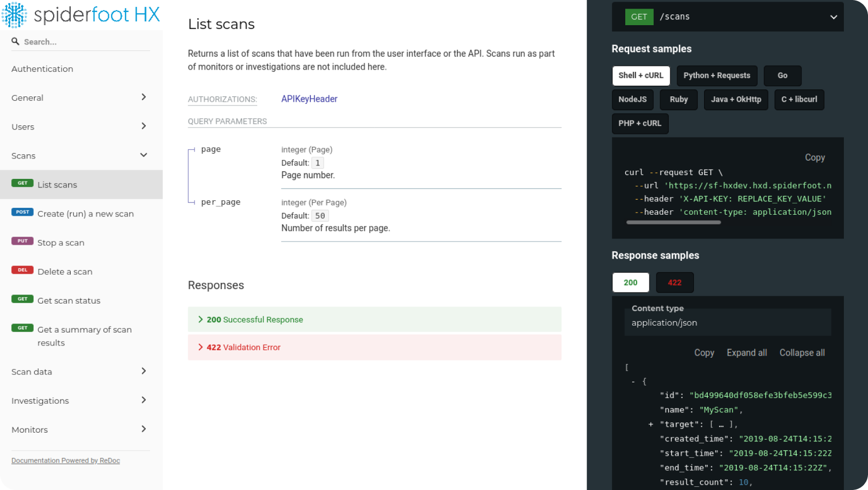The width and height of the screenshot is (868, 490).
Task: Switch to C + libcurl tab
Action: [x=799, y=100]
